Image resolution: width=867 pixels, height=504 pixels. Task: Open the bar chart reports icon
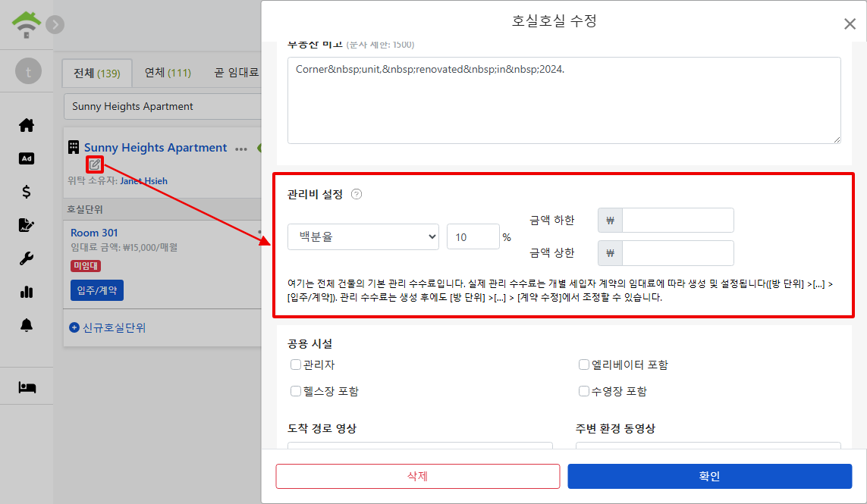(27, 292)
